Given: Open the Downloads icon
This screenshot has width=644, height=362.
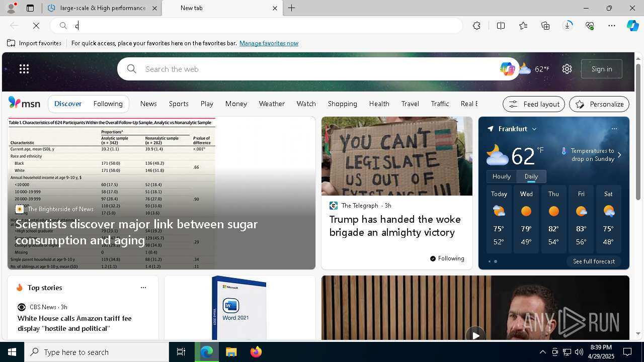Looking at the screenshot, I should [x=568, y=26].
